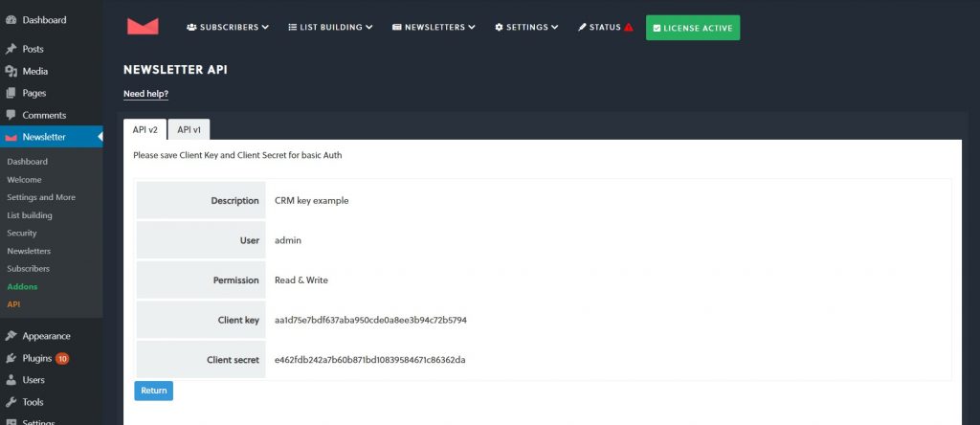Image resolution: width=980 pixels, height=425 pixels.
Task: Open the orange API submenu item
Action: click(x=13, y=303)
